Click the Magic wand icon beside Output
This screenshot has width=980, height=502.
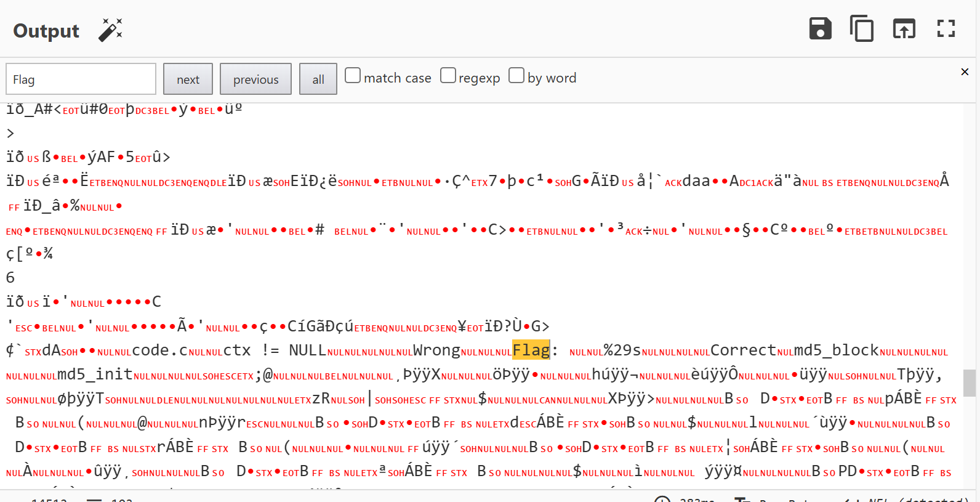tap(110, 30)
